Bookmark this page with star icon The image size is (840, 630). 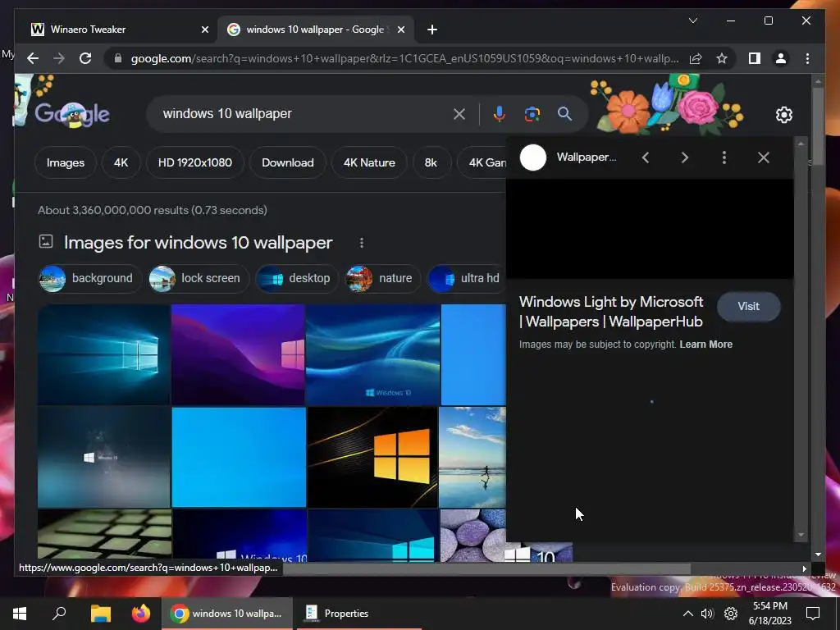tap(722, 58)
